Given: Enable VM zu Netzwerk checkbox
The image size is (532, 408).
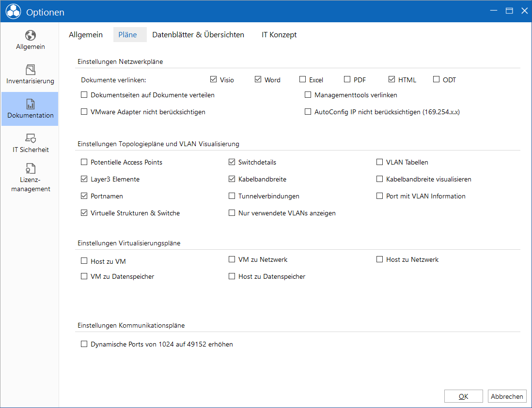Looking at the screenshot, I should point(232,259).
